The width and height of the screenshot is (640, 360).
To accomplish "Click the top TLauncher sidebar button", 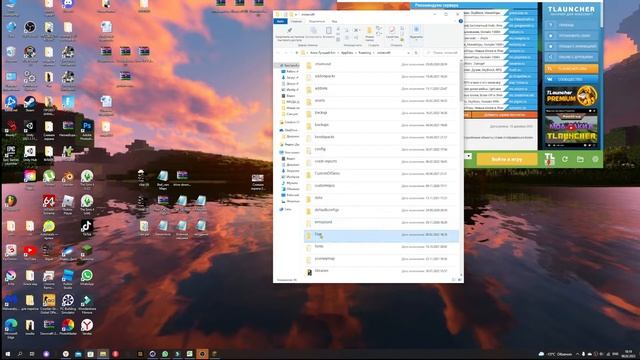I will 571,25.
